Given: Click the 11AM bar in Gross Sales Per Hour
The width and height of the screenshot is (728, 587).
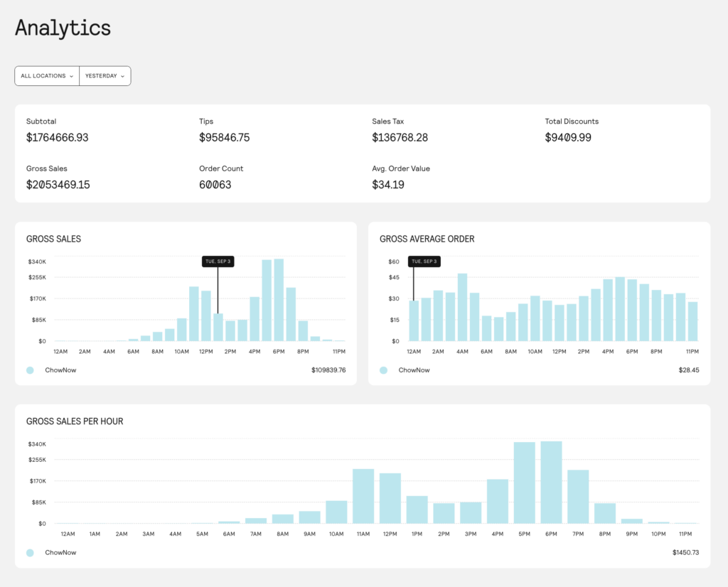Looking at the screenshot, I should (363, 496).
